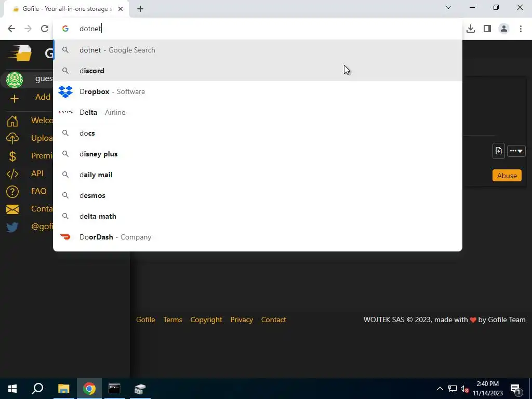
Task: Select 'dotnet - Google Search' suggestion
Action: coord(258,50)
